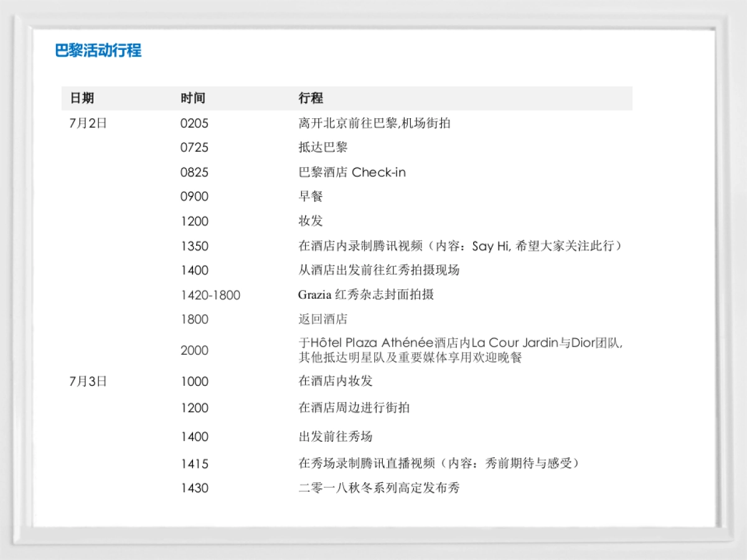Click the 巴黎酒店 Check-in entry
The width and height of the screenshot is (747, 560).
click(352, 172)
